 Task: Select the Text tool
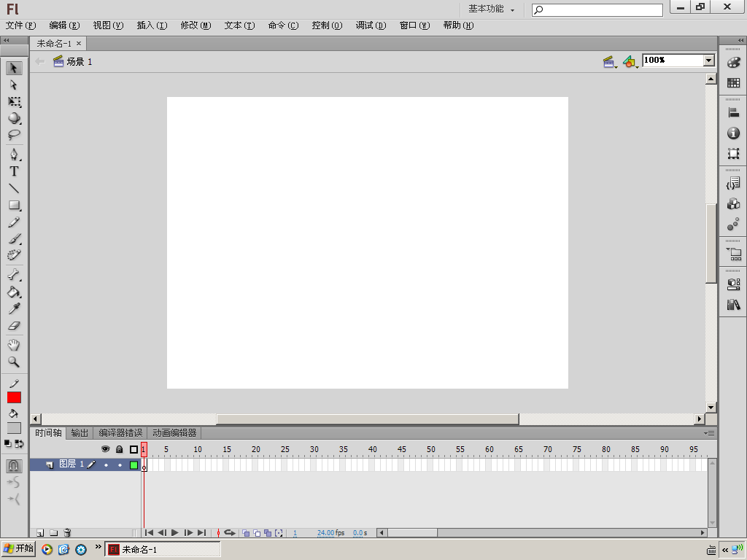(x=14, y=171)
